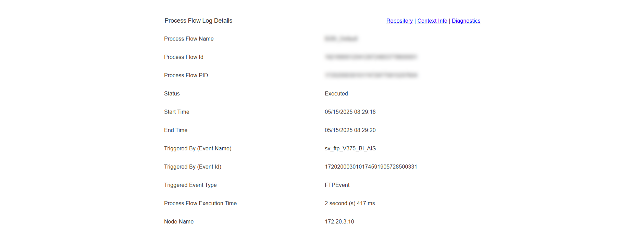The width and height of the screenshot is (644, 230).
Task: Click the Triggered By (Event Name) label
Action: click(x=198, y=148)
